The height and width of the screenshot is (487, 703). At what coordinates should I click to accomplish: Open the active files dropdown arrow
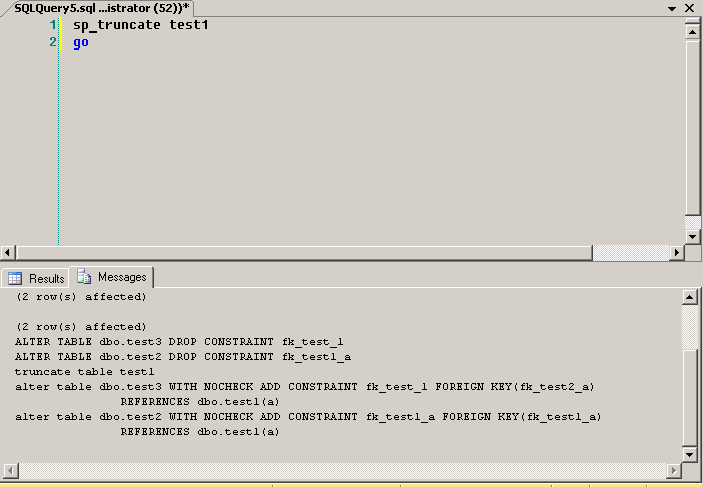point(672,8)
